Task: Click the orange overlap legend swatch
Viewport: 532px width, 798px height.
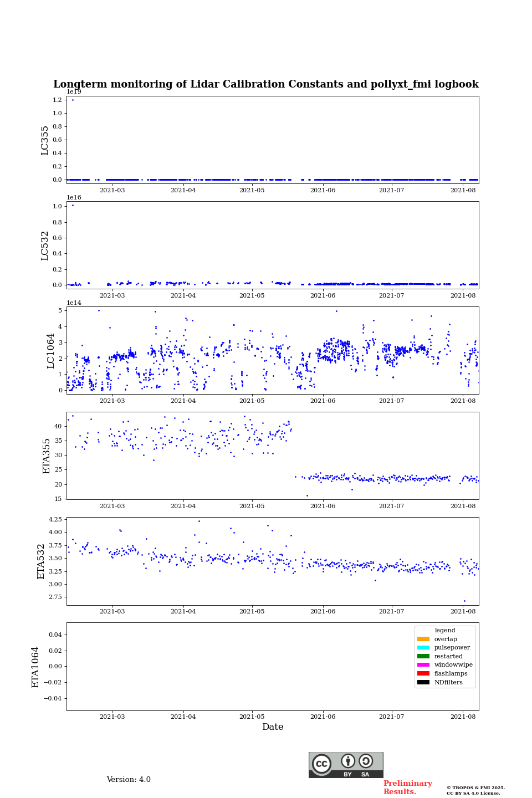Action: (x=423, y=639)
